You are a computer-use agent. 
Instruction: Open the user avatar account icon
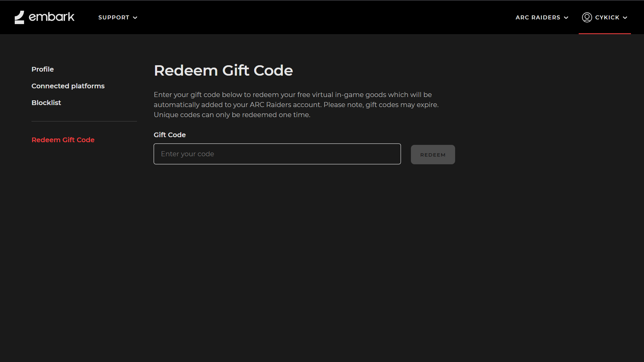pos(587,17)
